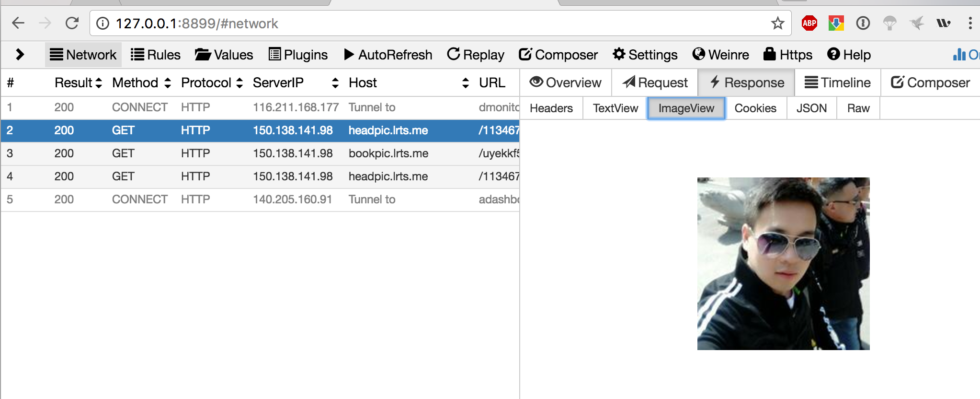Viewport: 980px width, 399px height.
Task: Open the Settings menu
Action: pos(645,55)
